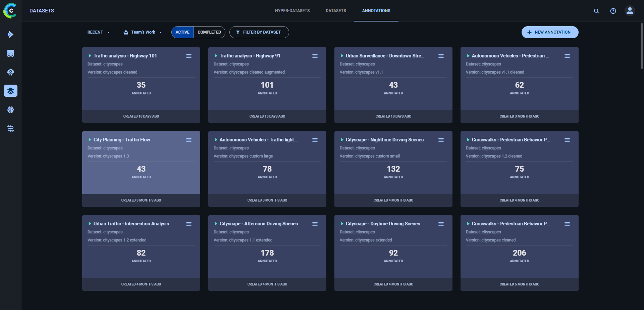Click the page vertical scrollbar

tap(641, 46)
